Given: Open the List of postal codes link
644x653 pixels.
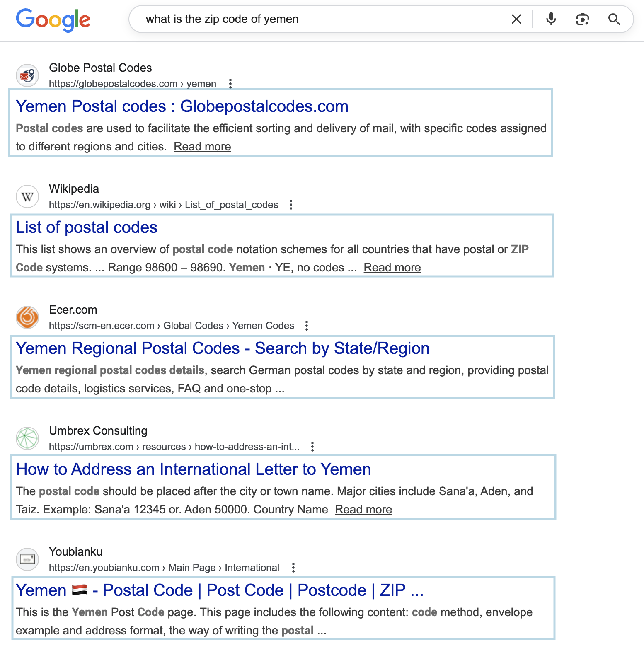Looking at the screenshot, I should point(87,227).
